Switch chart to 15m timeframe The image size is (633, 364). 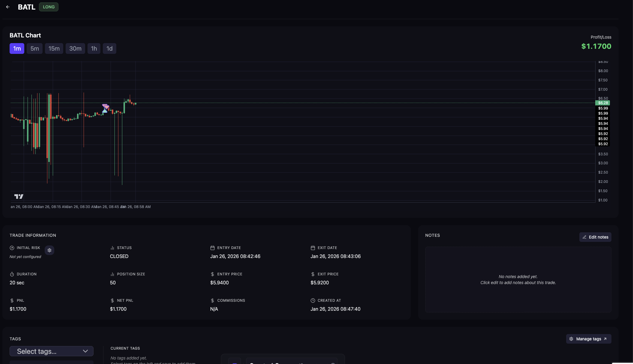point(54,48)
